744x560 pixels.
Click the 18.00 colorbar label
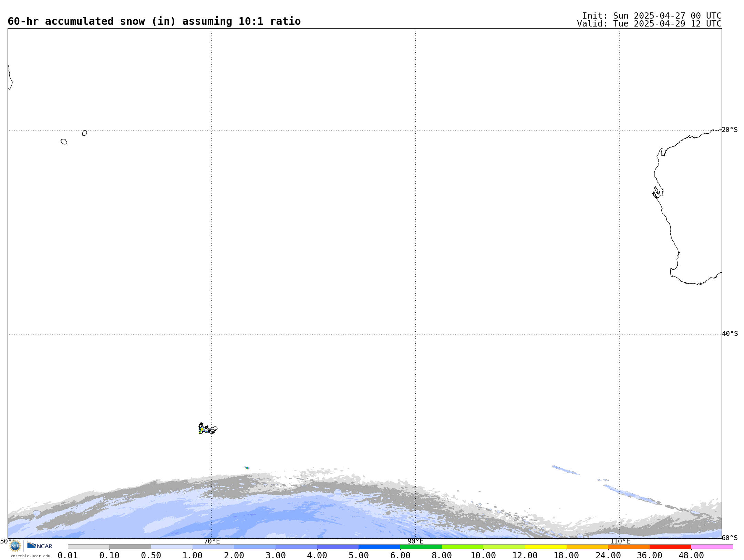pyautogui.click(x=566, y=556)
